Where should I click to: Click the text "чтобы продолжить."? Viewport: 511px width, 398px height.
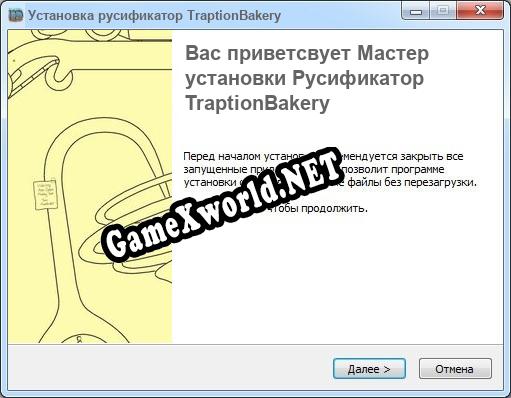(x=318, y=209)
